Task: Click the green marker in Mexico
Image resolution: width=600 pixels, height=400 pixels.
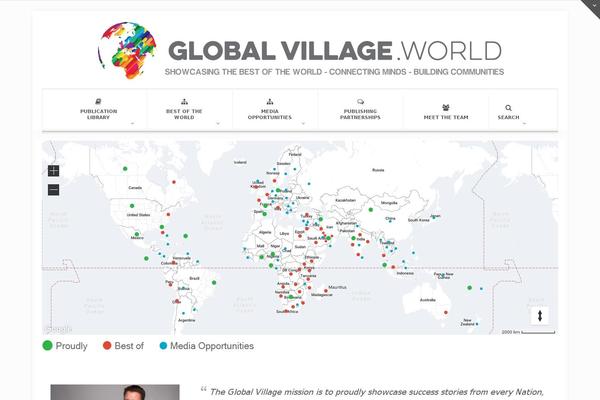Action: (x=137, y=234)
